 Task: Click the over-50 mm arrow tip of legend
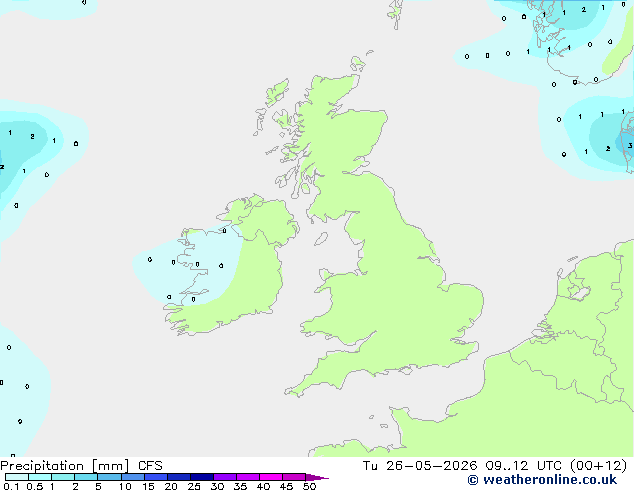click(317, 477)
